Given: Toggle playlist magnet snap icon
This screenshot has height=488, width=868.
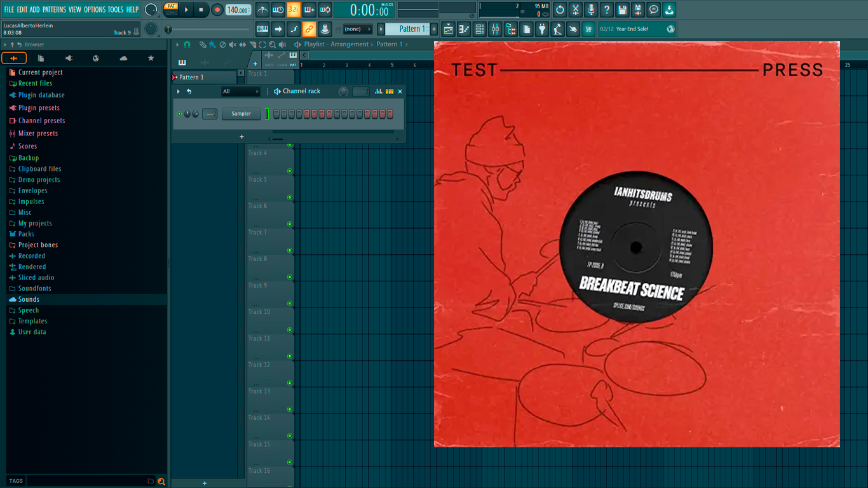Looking at the screenshot, I should pos(187,44).
